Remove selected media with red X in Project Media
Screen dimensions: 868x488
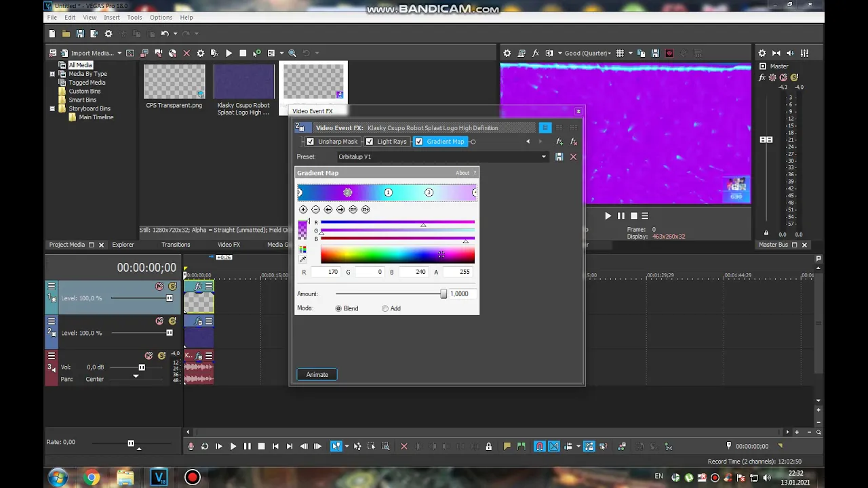(186, 53)
